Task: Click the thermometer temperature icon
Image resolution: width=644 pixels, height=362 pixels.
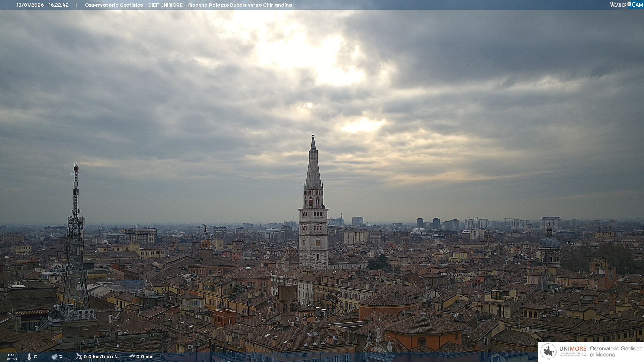Action: (x=29, y=357)
